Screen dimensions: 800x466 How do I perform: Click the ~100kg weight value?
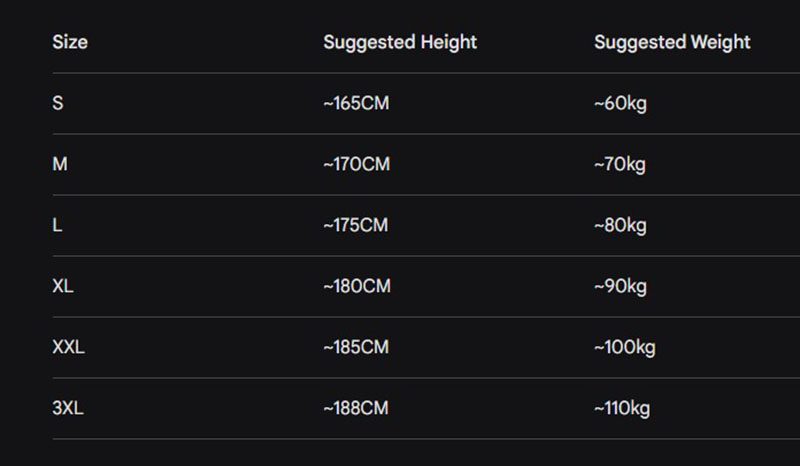point(624,347)
